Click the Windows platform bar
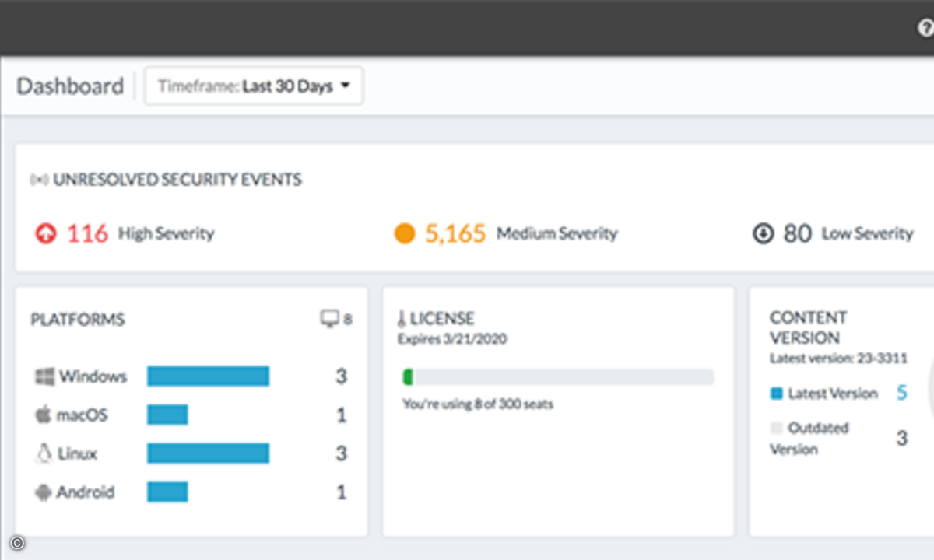 click(208, 376)
